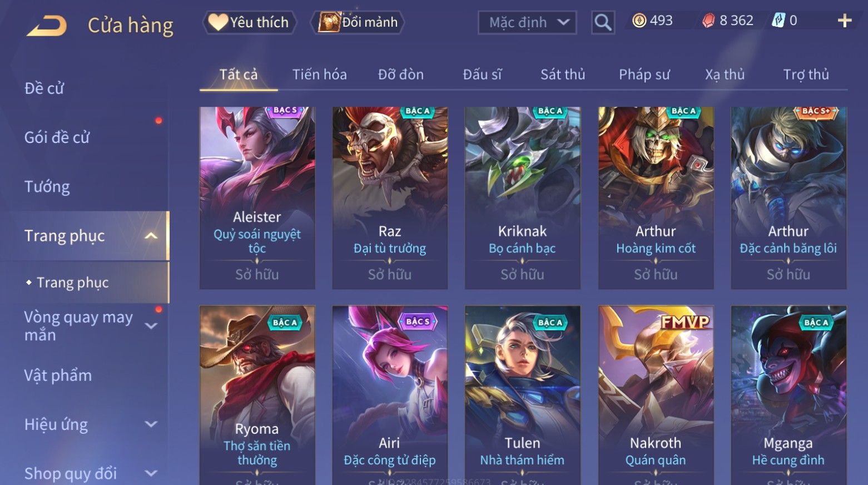Expand the Vòng quay may mắn section
868x485 pixels.
(151, 326)
